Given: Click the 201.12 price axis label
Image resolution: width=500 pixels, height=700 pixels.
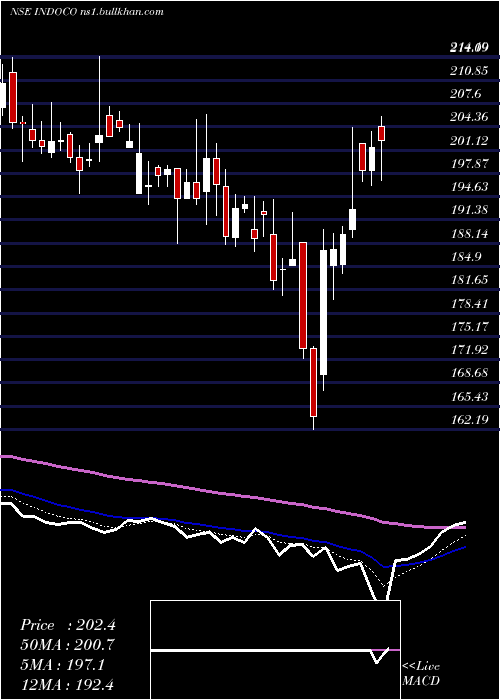Looking at the screenshot, I should coord(469,141).
